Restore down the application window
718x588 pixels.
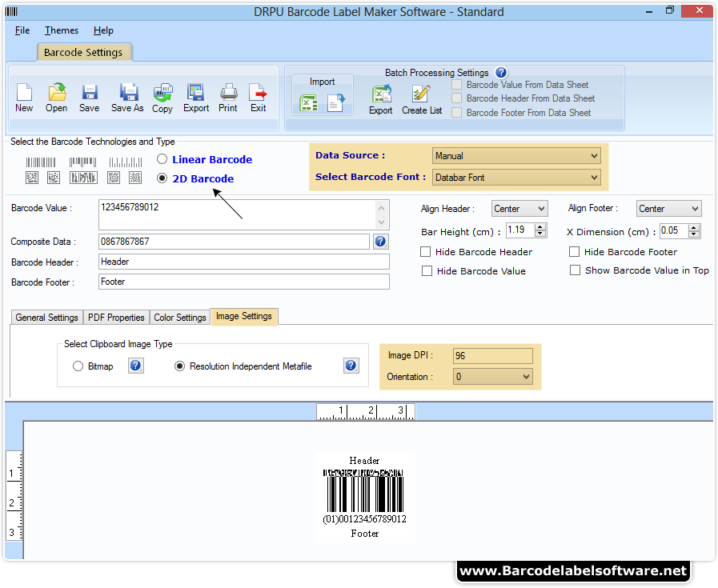pos(670,10)
